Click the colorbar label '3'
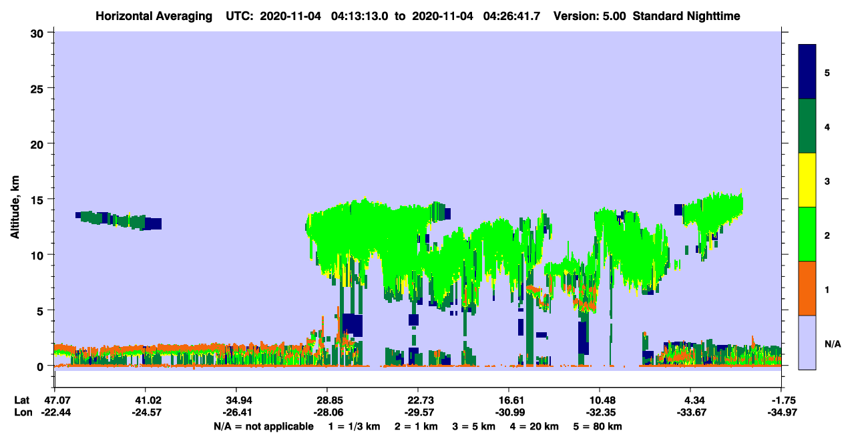Image resolution: width=868 pixels, height=445 pixels. (828, 180)
